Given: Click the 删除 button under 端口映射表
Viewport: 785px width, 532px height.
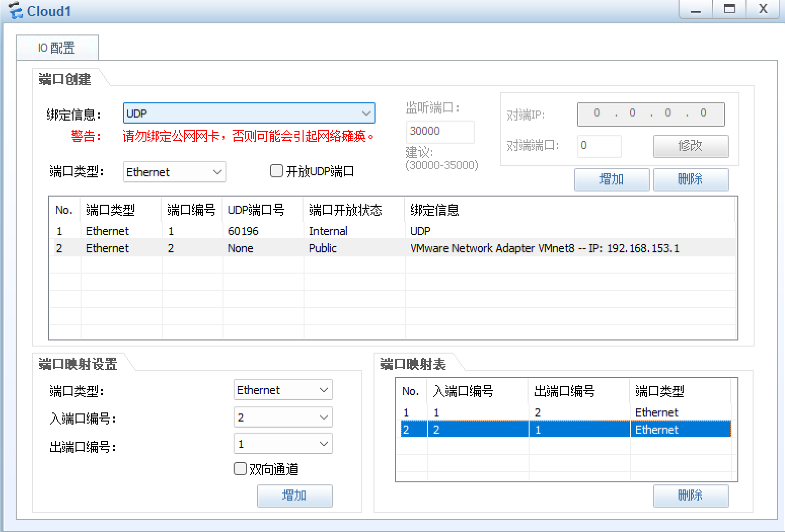Looking at the screenshot, I should tap(691, 496).
